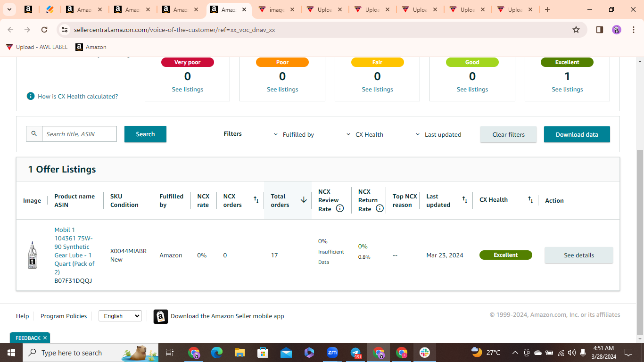Screen dimensions: 644x362
Task: Switch to the image tab
Action: 277,9
